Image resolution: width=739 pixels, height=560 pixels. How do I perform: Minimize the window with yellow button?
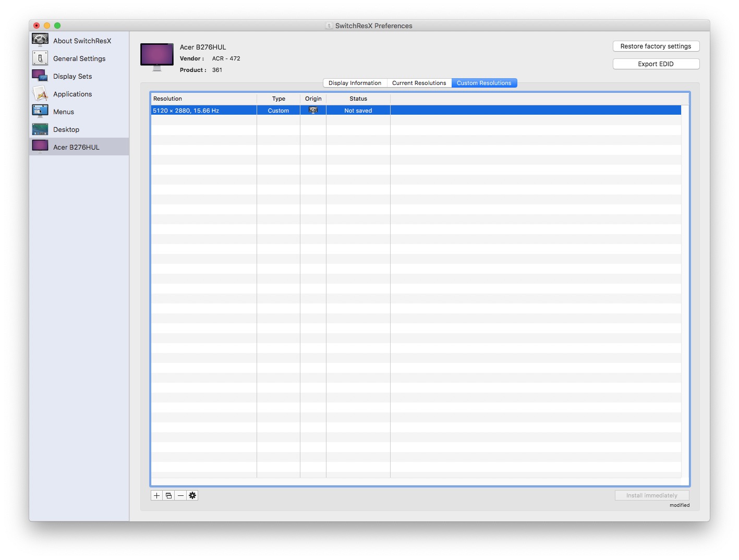point(47,26)
